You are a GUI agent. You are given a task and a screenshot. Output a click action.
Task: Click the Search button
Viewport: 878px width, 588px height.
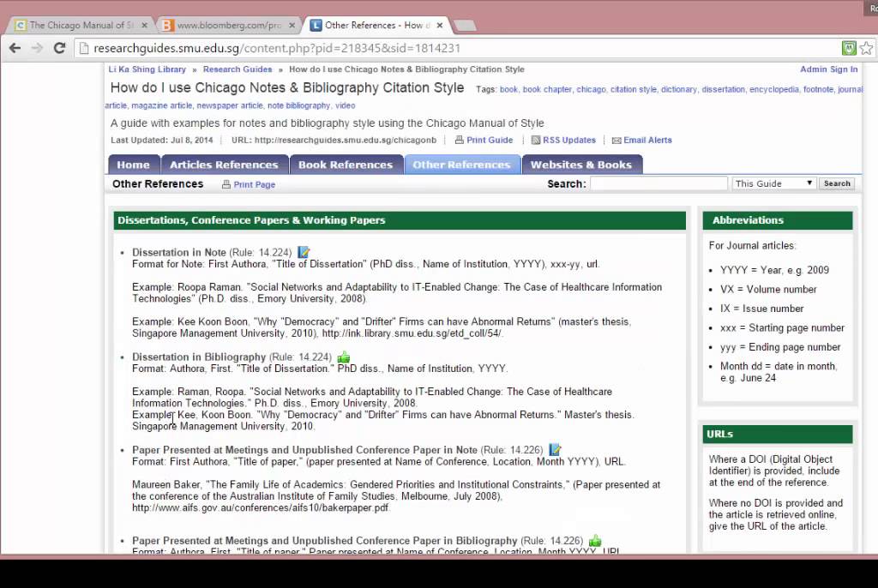click(837, 183)
